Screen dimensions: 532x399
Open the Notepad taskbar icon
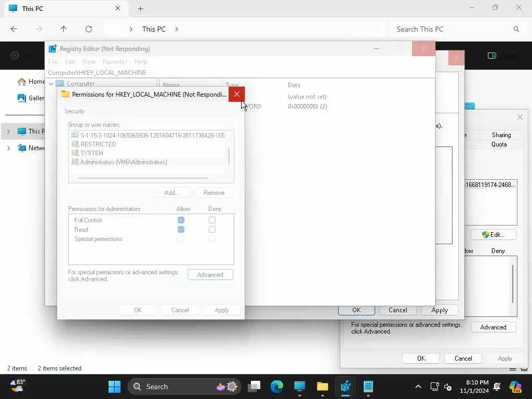(368, 387)
